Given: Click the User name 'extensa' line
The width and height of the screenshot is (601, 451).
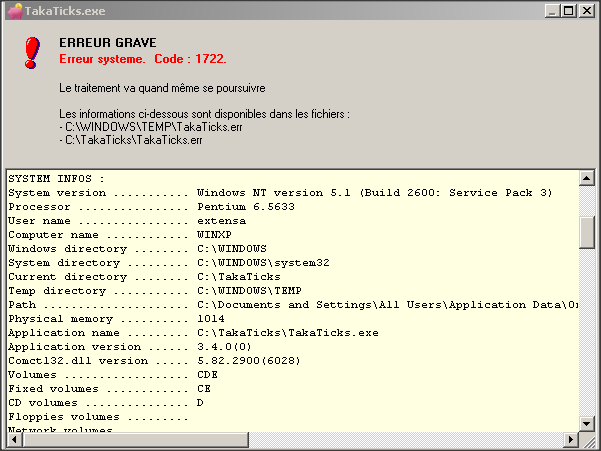Looking at the screenshot, I should pyautogui.click(x=127, y=221).
